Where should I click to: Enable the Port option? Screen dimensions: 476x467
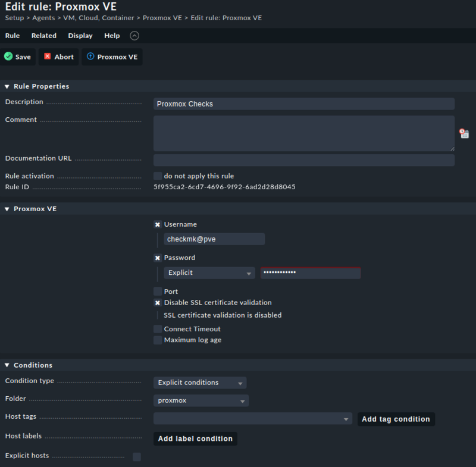158,291
